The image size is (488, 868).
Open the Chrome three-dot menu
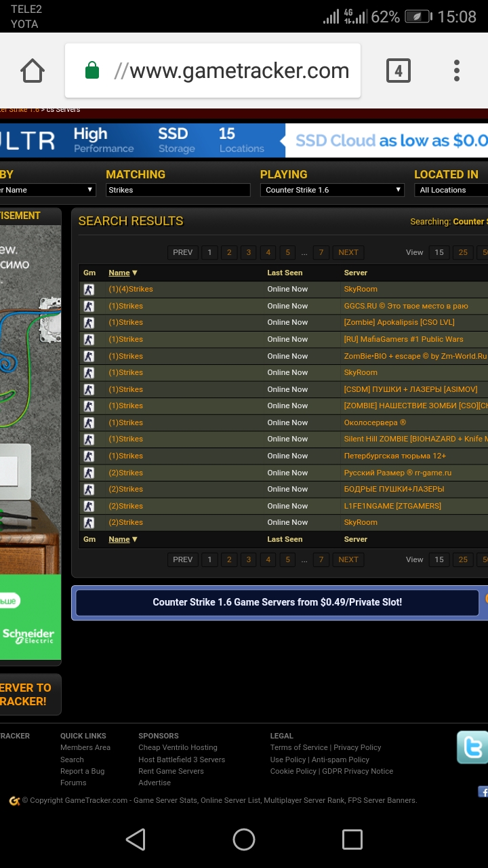coord(457,71)
